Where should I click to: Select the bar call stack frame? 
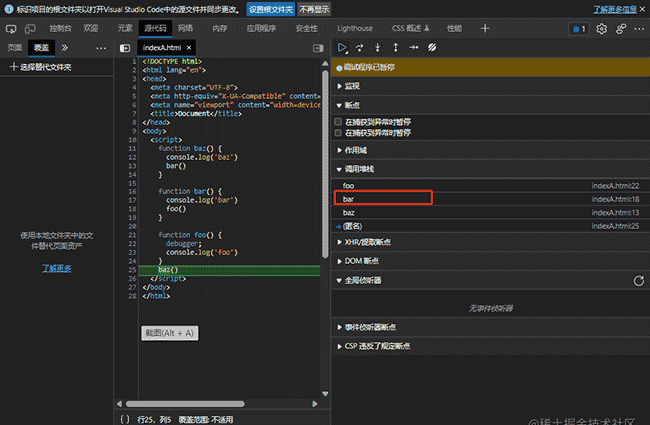[490, 199]
